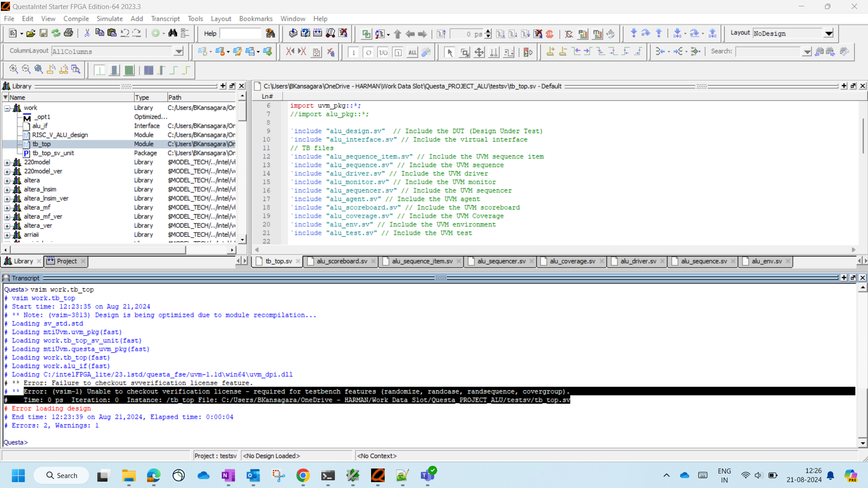
Task: Toggle dock/undock of the Transcript pane
Action: 853,277
